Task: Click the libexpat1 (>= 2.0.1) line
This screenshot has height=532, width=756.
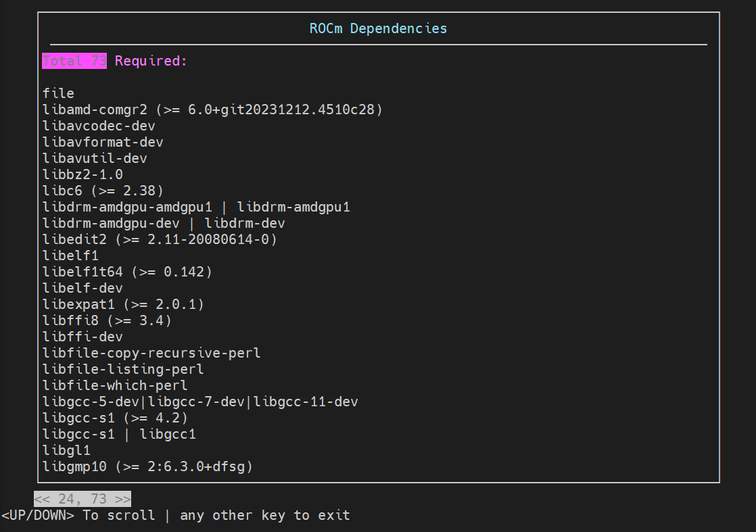Action: point(124,305)
